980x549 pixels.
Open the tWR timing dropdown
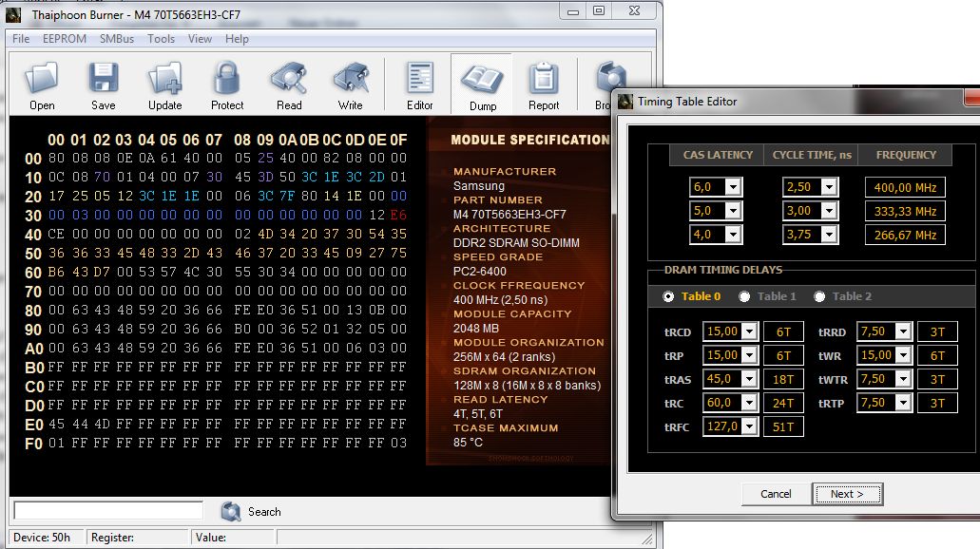tap(903, 355)
